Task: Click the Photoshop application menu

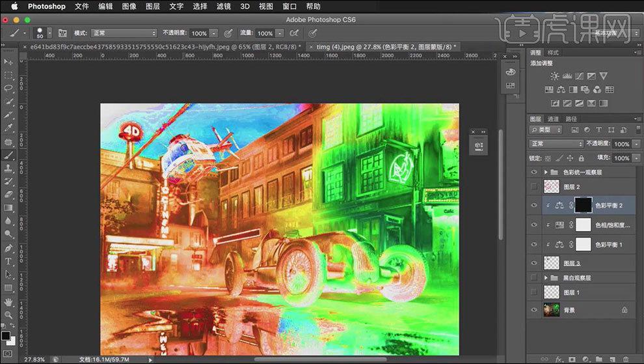Action: click(46, 6)
